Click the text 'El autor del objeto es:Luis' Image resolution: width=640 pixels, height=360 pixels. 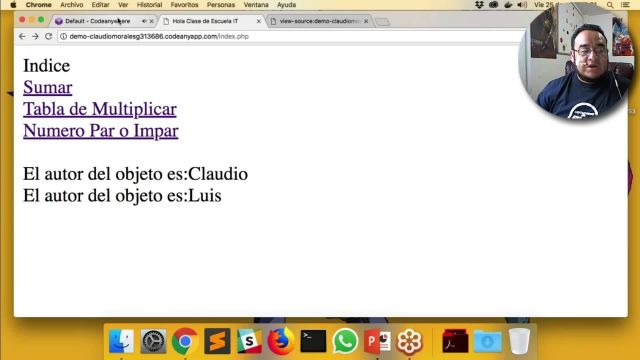click(122, 196)
